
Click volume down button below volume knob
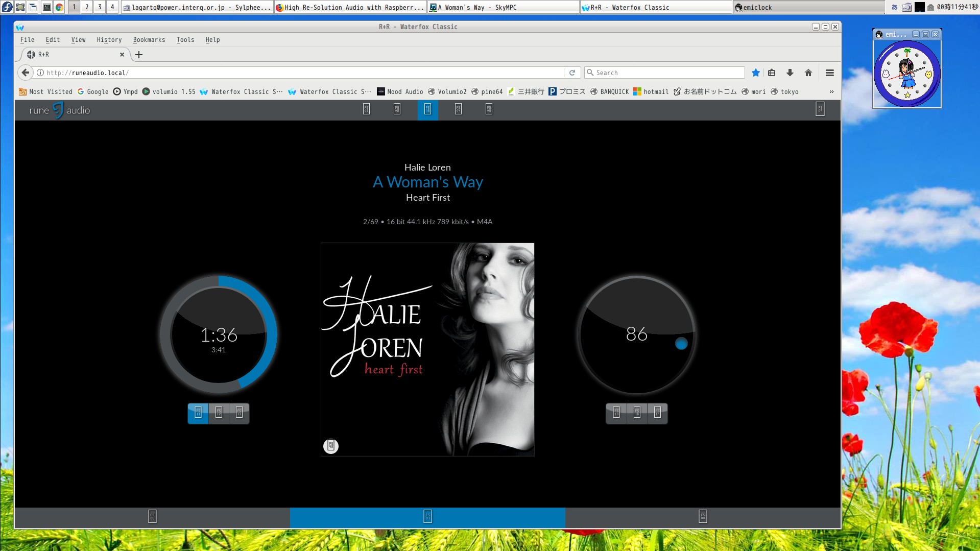point(616,413)
